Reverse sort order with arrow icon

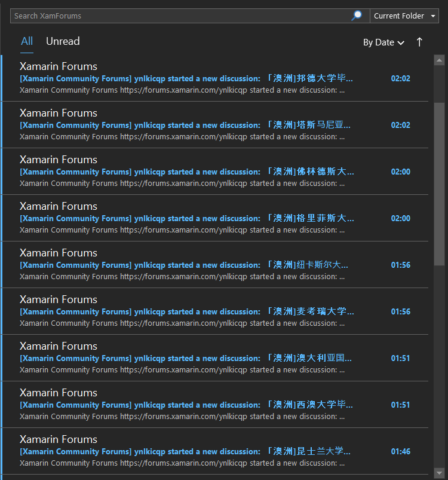pos(419,42)
